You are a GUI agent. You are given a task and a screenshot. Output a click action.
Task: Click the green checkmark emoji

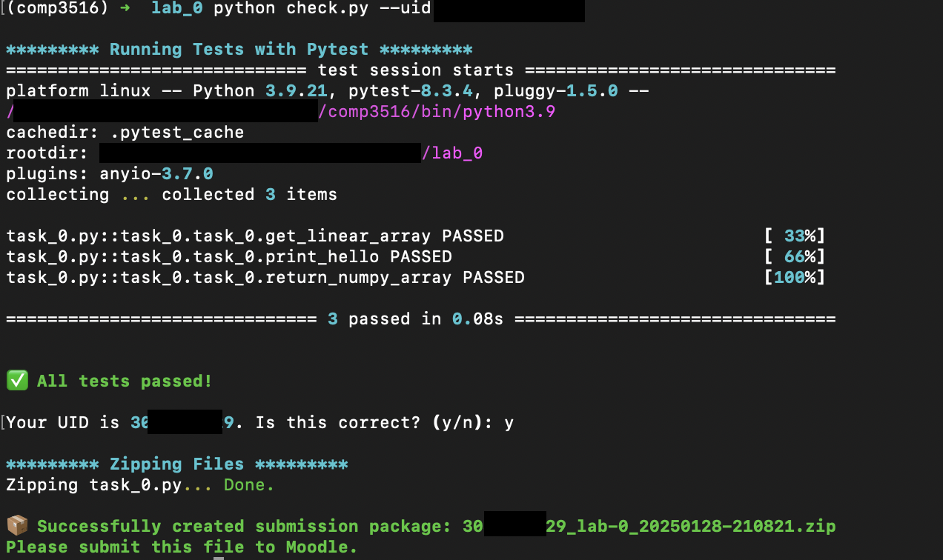pyautogui.click(x=17, y=381)
